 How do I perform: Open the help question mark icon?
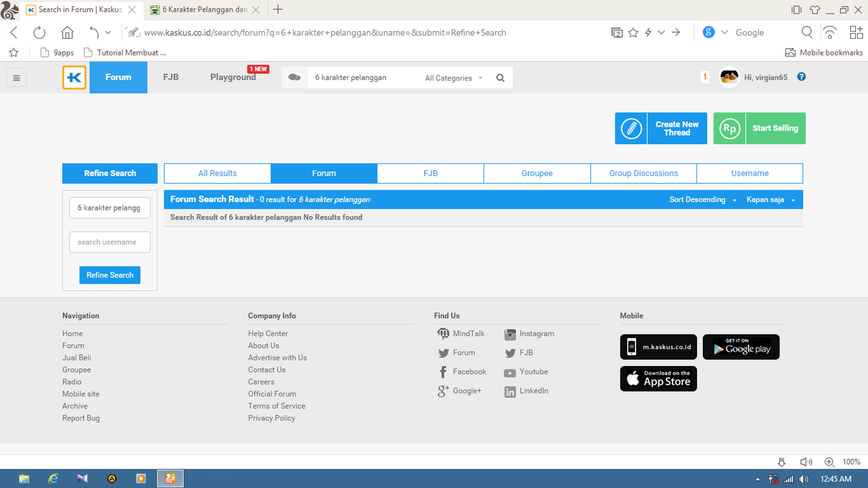pos(802,77)
